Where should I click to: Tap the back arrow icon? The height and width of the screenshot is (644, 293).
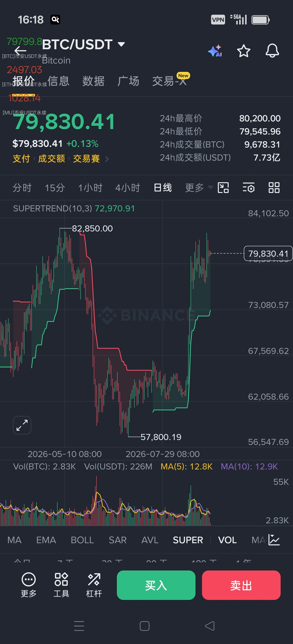point(21,51)
